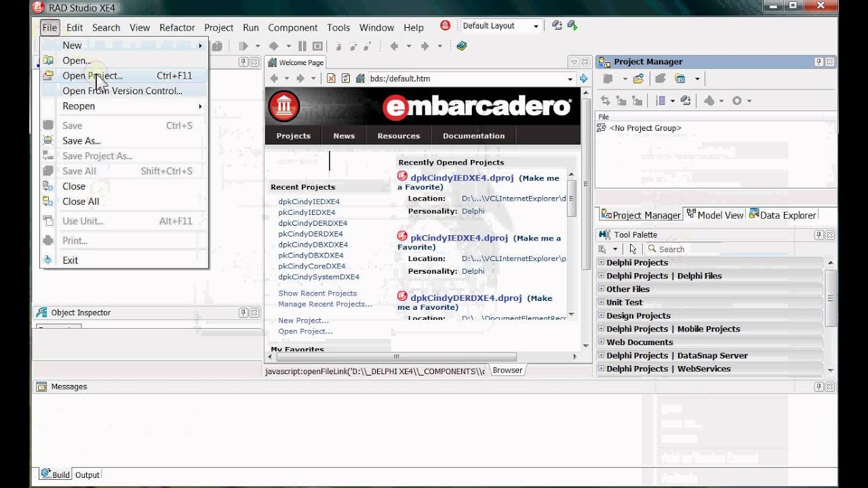Click the Save Desktop layout icon

pyautogui.click(x=557, y=26)
